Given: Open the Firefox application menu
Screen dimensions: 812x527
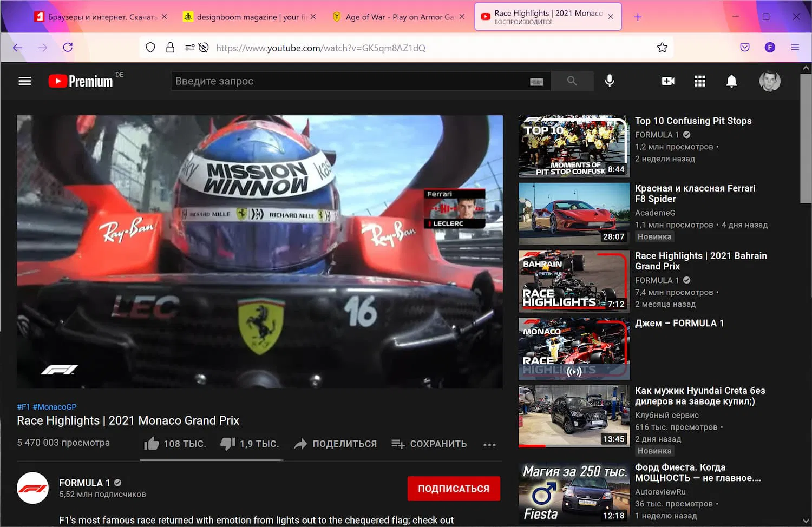Looking at the screenshot, I should click(x=795, y=48).
